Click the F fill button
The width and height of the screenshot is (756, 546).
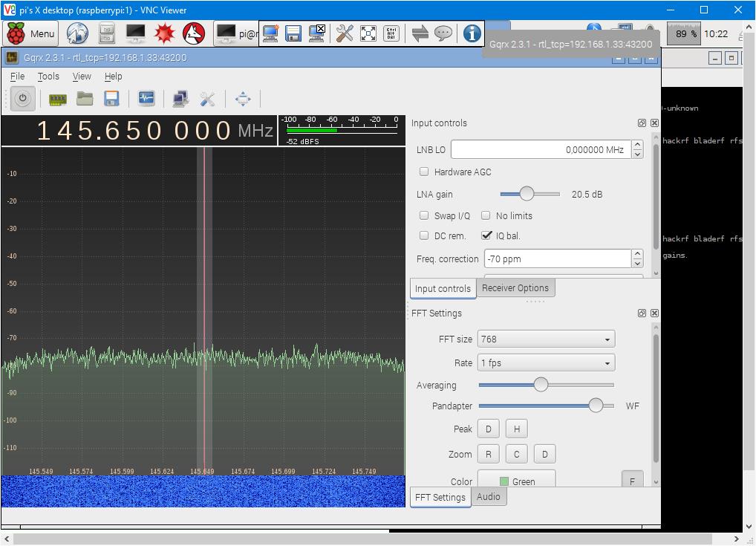point(632,479)
